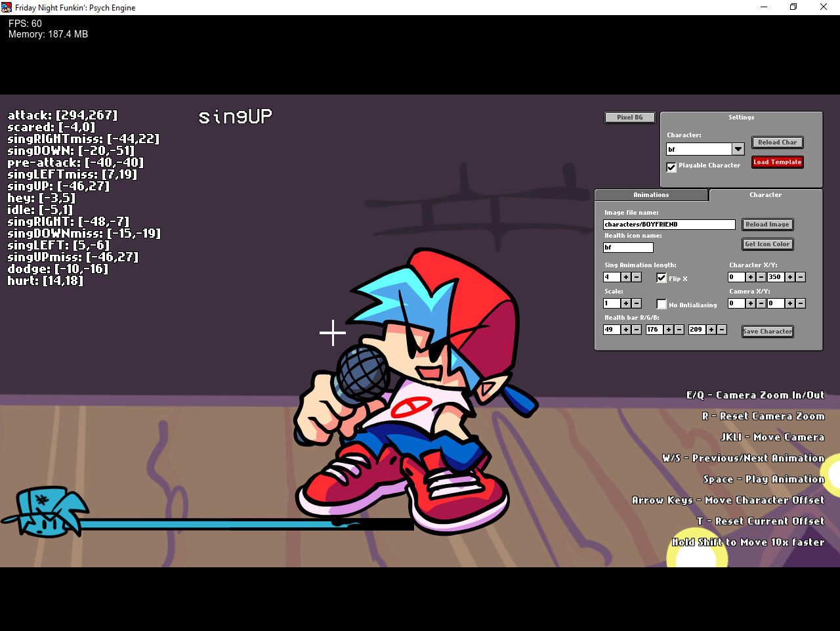This screenshot has width=840, height=631.
Task: Decrease the Scale value
Action: pyautogui.click(x=636, y=303)
